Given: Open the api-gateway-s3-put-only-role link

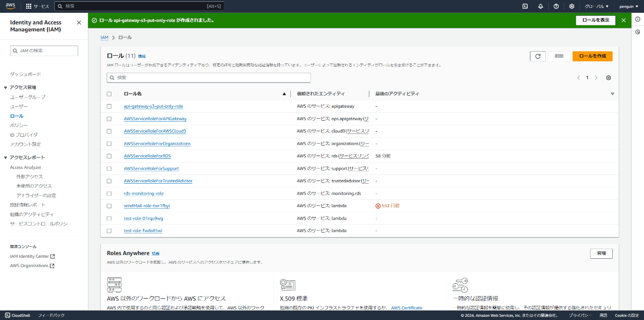Looking at the screenshot, I should pos(153,106).
